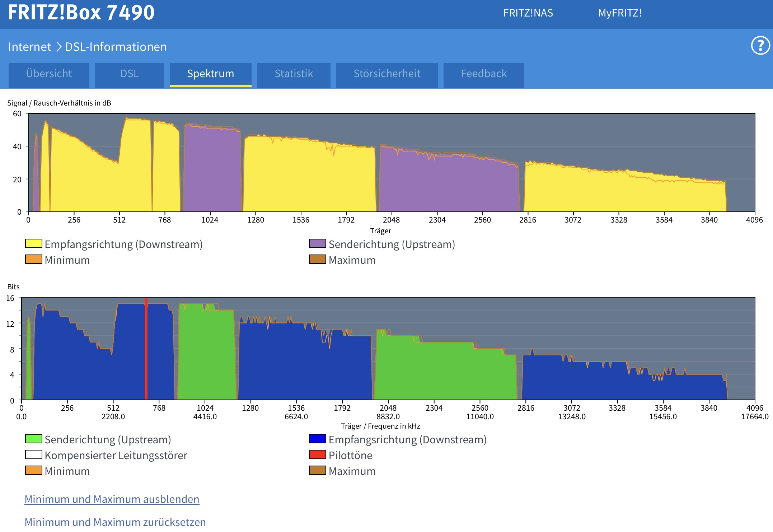Open the Übersicht tab

click(49, 74)
